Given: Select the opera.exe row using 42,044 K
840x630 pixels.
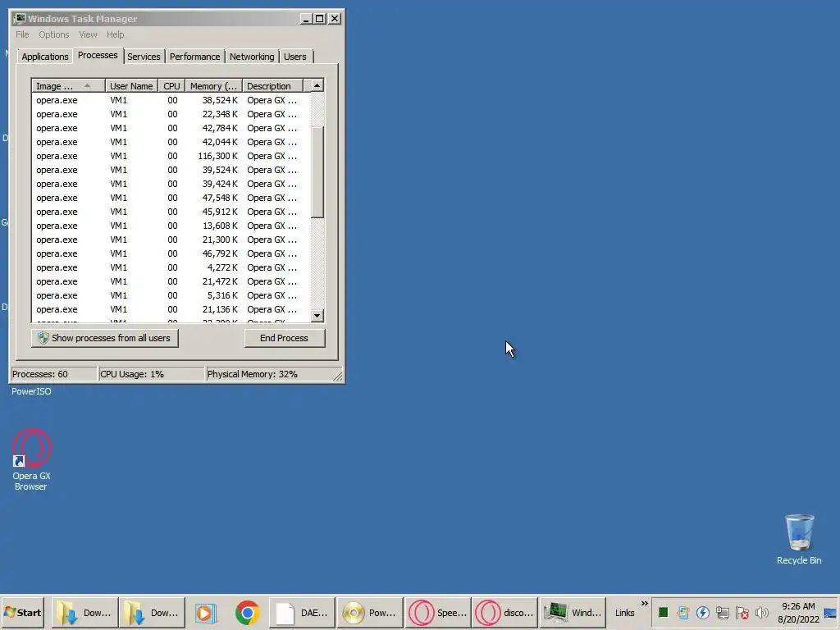Looking at the screenshot, I should coord(171,142).
